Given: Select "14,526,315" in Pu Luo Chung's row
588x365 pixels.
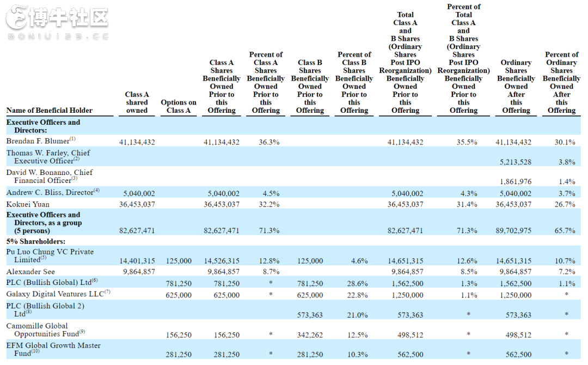Looking at the screenshot, I should click(221, 261).
